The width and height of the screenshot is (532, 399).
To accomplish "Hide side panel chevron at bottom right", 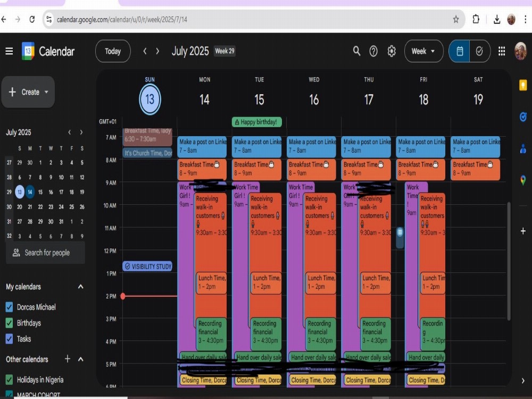I will coord(523,381).
